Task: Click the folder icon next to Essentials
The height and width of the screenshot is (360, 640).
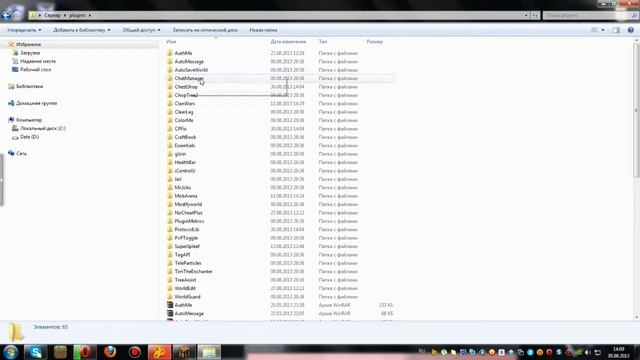Action: click(x=170, y=145)
